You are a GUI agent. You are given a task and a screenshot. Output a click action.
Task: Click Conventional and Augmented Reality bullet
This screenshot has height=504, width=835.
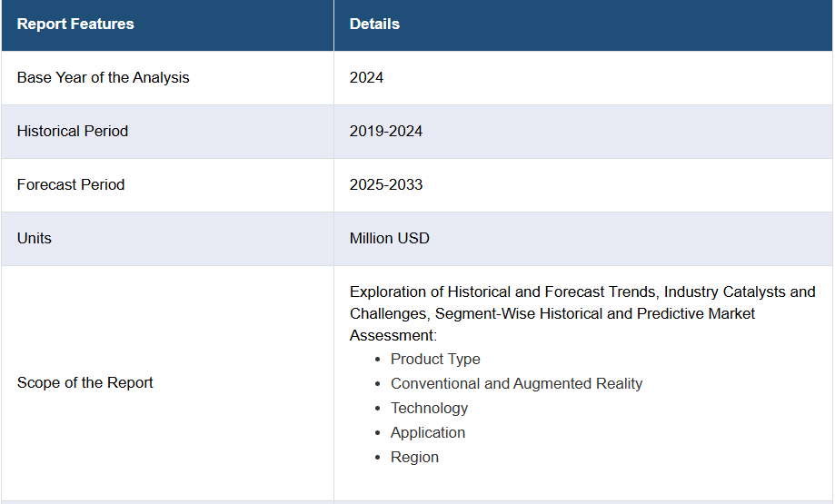pos(517,384)
